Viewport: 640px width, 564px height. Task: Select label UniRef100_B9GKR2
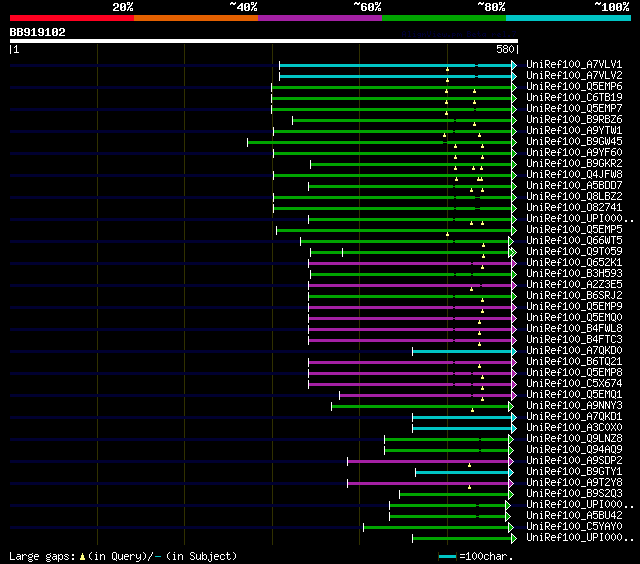[574, 164]
